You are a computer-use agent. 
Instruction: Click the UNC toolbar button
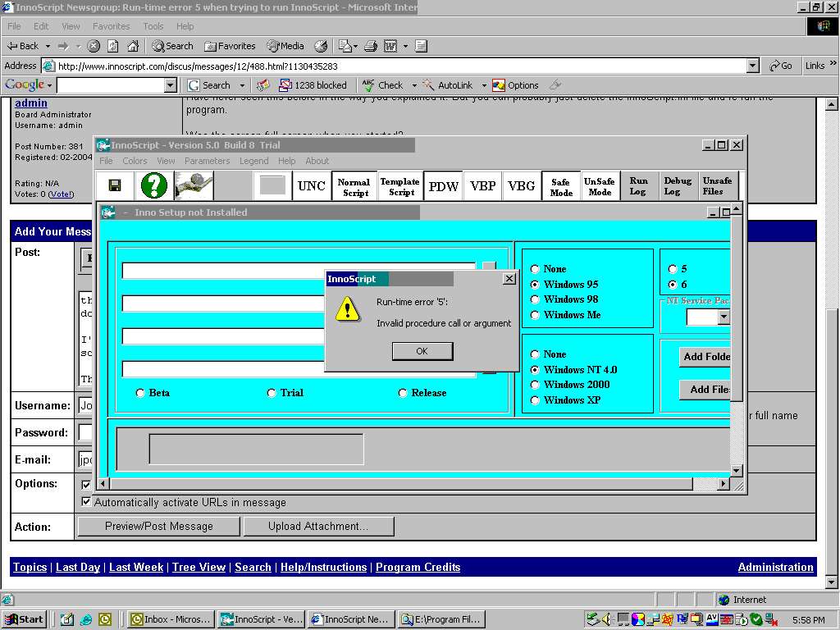tap(311, 186)
